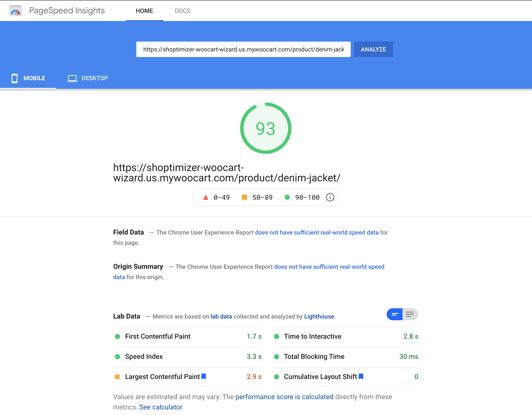Image resolution: width=532 pixels, height=415 pixels.
Task: Click the ANALYZE button
Action: 373,49
